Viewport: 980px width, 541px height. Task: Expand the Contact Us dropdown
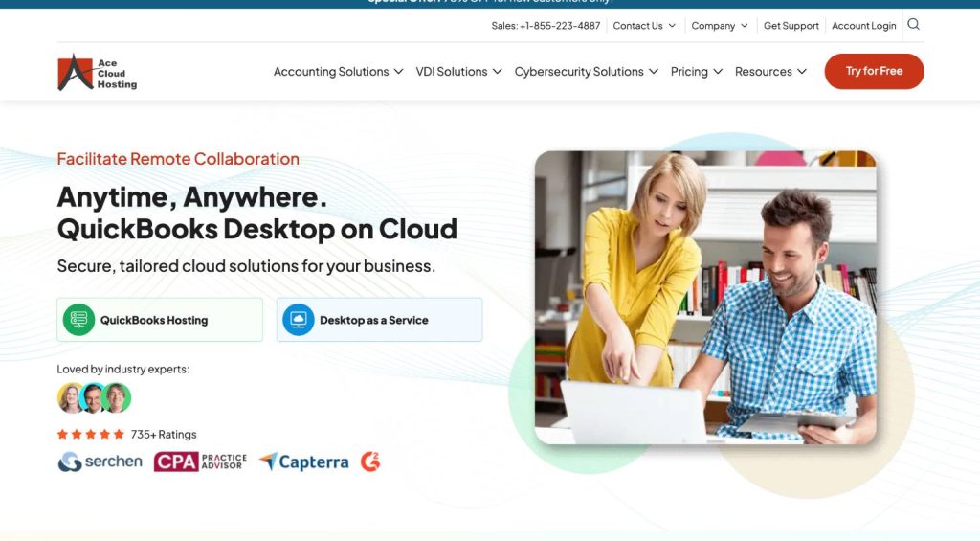pos(644,26)
